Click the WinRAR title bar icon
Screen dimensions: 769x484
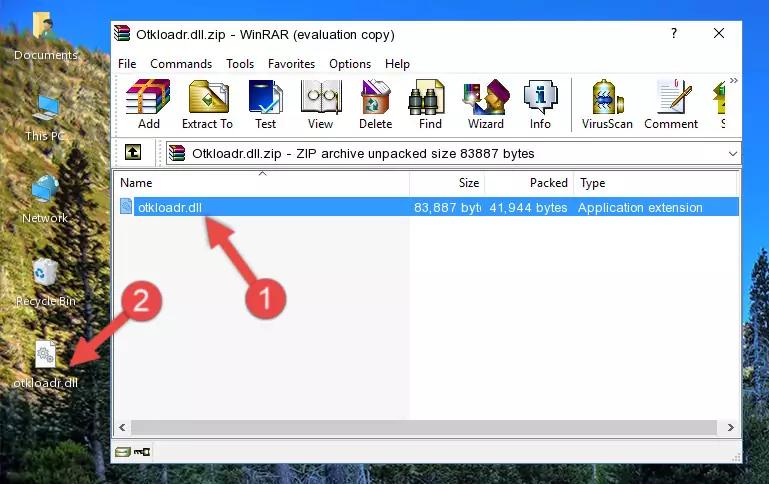coord(122,33)
